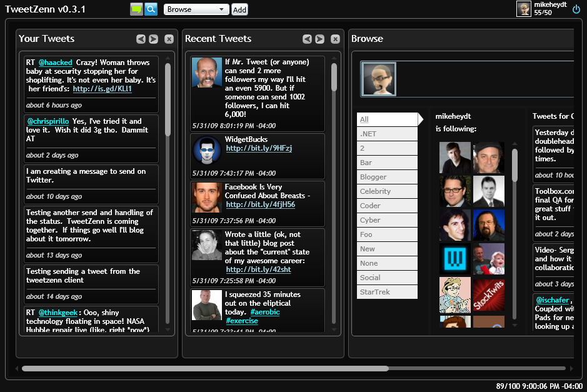The height and width of the screenshot is (392, 587).
Task: Click the Recent Tweets vertical scrollbar thumb
Action: tap(334, 77)
